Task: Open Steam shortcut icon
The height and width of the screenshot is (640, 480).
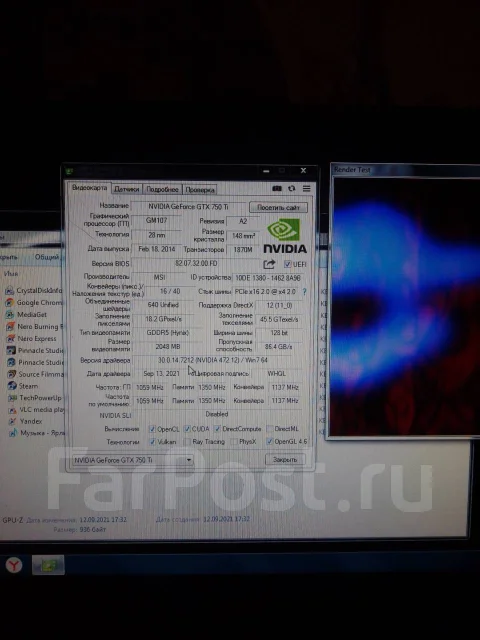Action: [x=12, y=386]
